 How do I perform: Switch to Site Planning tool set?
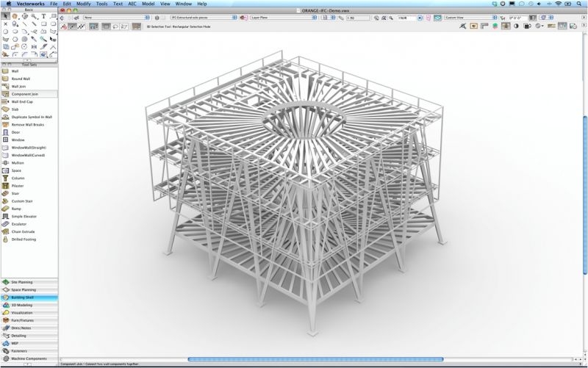[x=22, y=282]
